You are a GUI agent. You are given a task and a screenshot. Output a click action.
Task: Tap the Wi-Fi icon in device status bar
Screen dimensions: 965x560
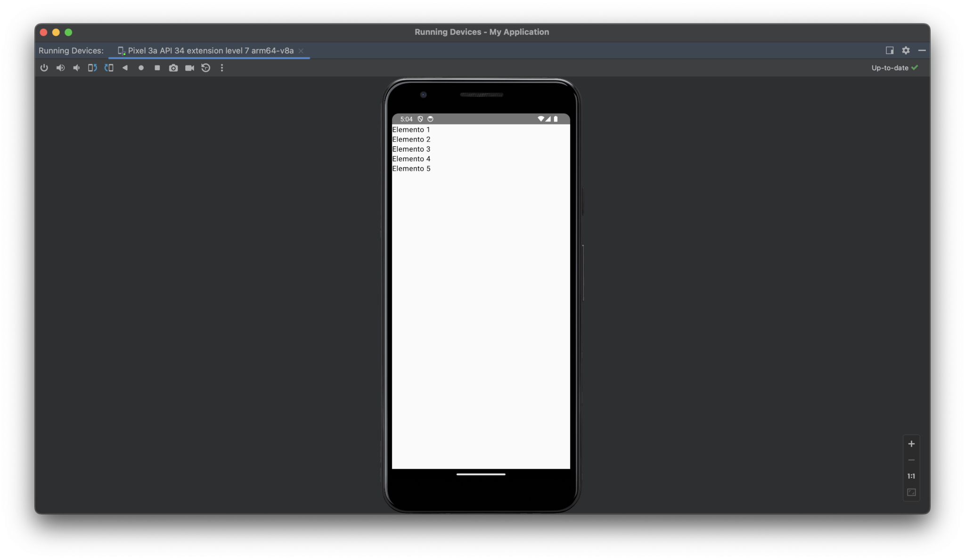click(x=540, y=119)
